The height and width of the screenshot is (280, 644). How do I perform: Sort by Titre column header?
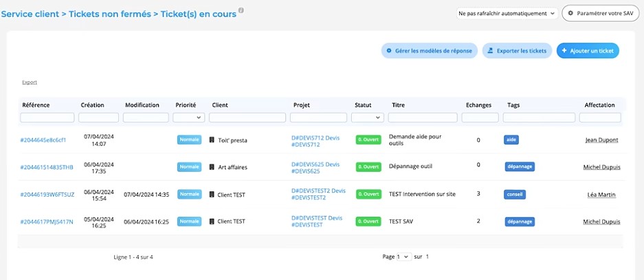coord(399,105)
